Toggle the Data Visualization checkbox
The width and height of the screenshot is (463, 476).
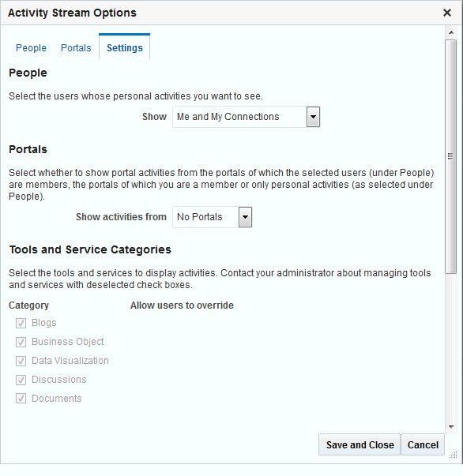[x=21, y=361]
